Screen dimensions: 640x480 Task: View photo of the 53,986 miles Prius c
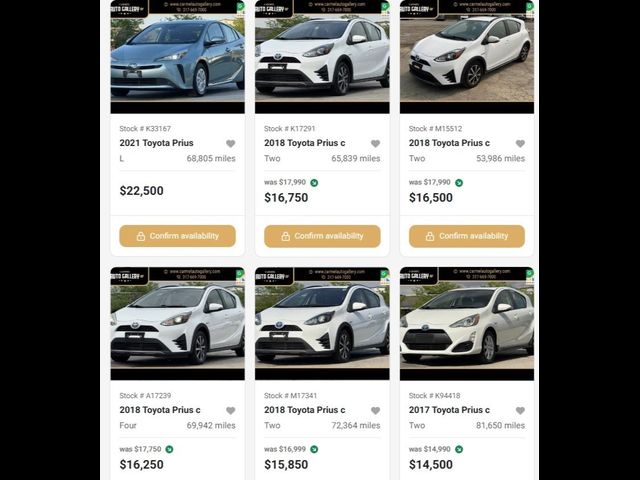click(467, 58)
